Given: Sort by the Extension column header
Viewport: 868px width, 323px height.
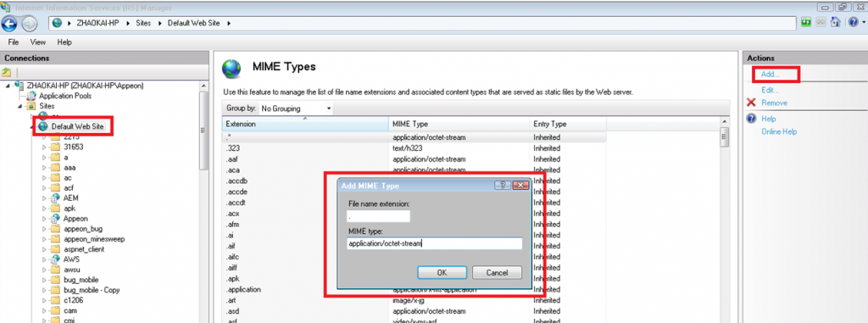Looking at the screenshot, I should (305, 124).
